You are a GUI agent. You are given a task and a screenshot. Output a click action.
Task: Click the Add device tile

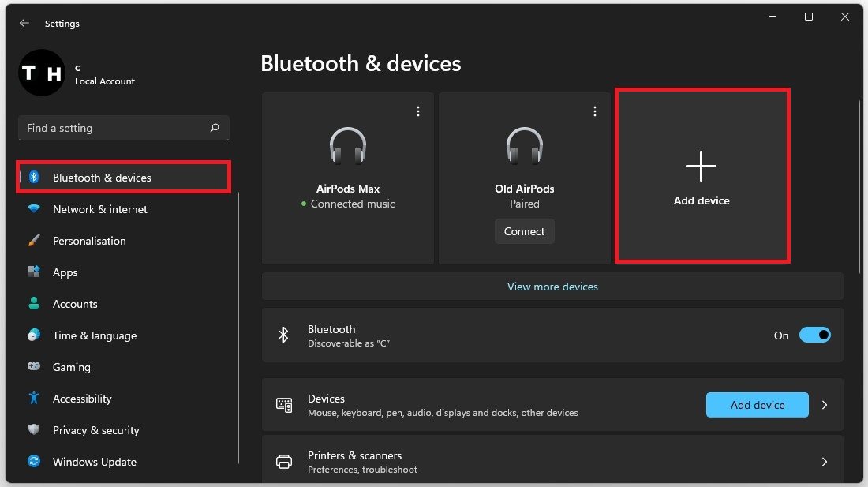click(702, 175)
